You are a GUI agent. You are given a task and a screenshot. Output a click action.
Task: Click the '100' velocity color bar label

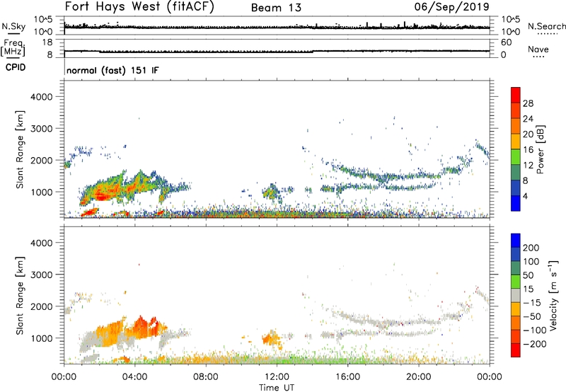tap(531, 262)
